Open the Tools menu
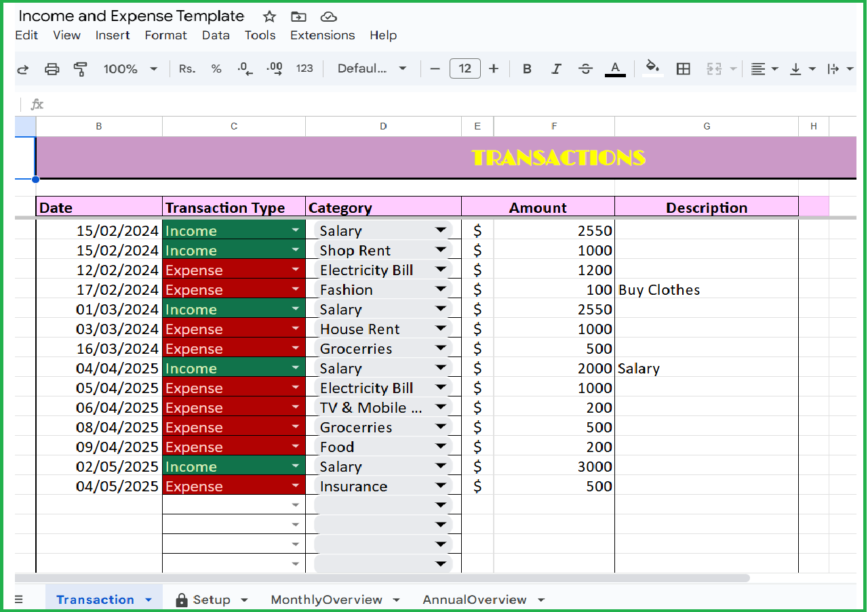Image resolution: width=868 pixels, height=612 pixels. (260, 35)
